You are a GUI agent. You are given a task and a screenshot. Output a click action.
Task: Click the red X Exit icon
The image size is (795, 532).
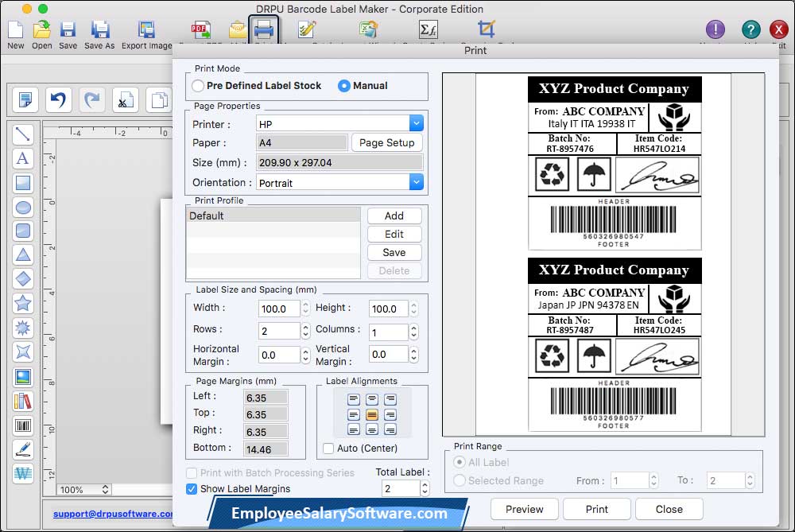pyautogui.click(x=779, y=29)
